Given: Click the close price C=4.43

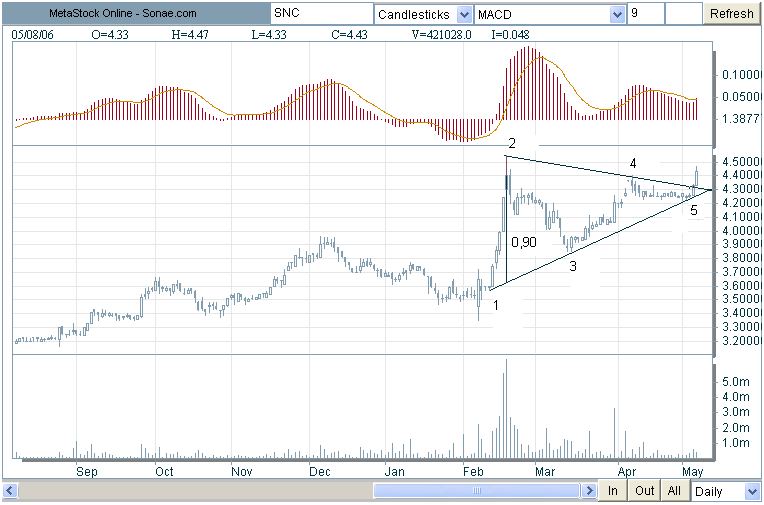Looking at the screenshot, I should 349,35.
